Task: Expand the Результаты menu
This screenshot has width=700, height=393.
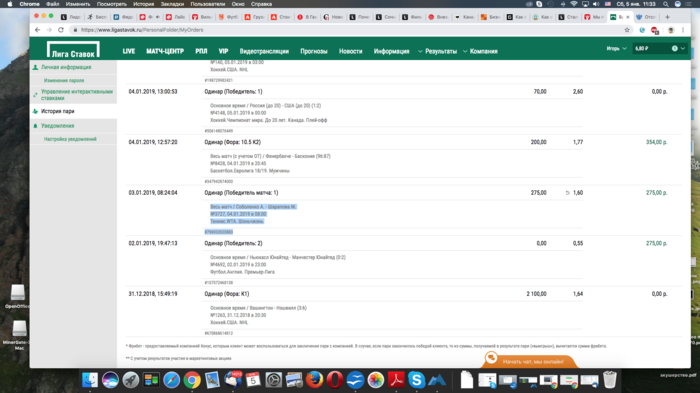Action: click(438, 51)
